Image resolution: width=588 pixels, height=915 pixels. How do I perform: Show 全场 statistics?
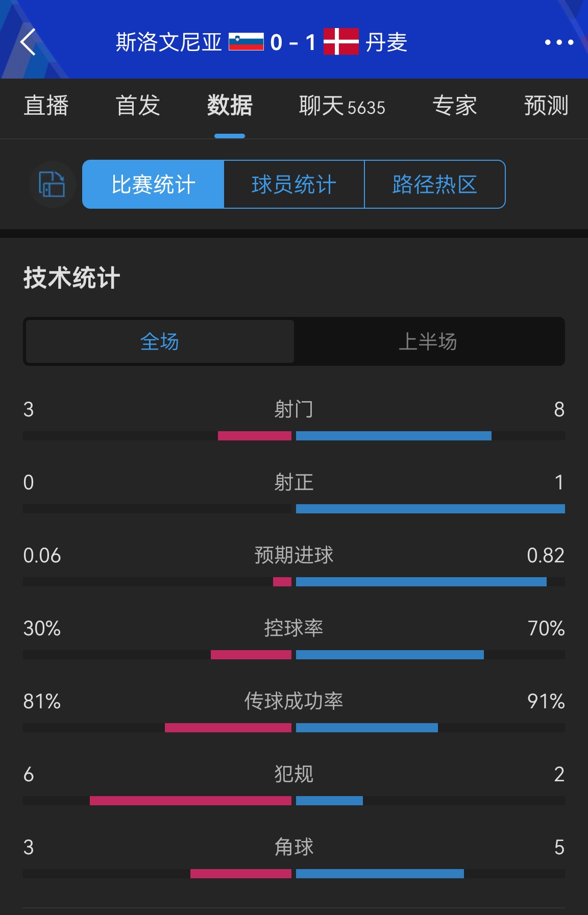click(x=160, y=341)
